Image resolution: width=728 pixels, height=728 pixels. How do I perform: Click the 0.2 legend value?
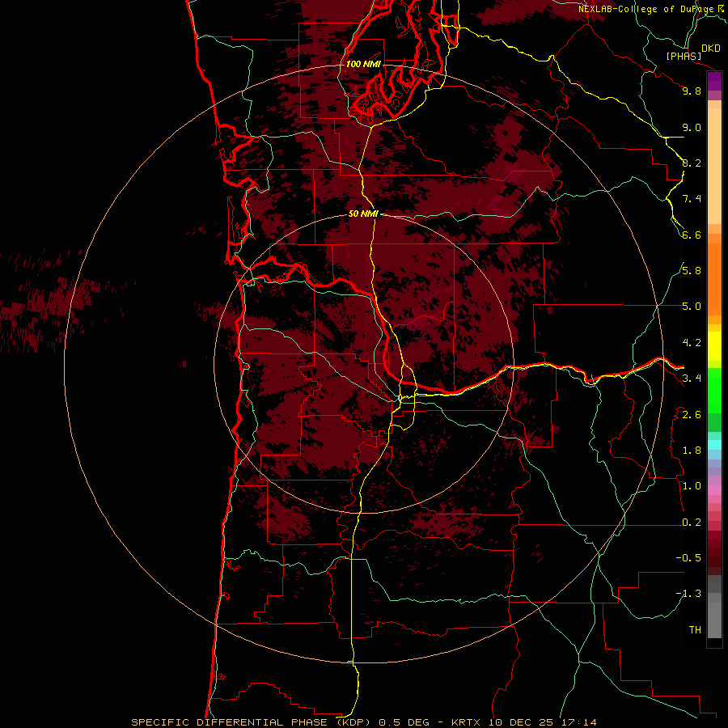[x=692, y=523]
